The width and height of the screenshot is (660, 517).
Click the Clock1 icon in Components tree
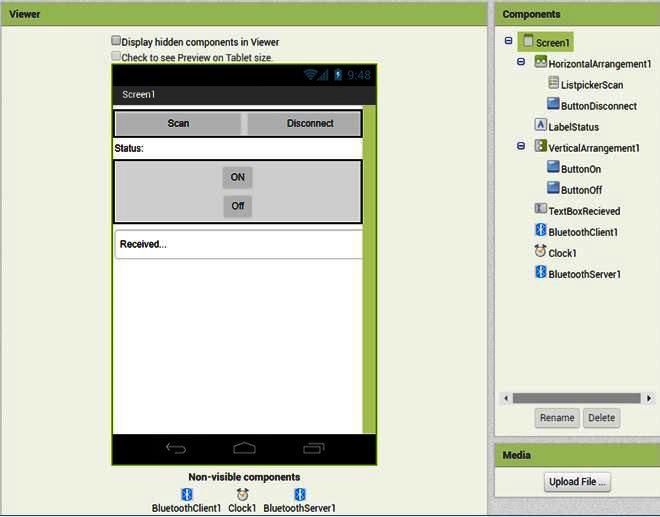540,251
